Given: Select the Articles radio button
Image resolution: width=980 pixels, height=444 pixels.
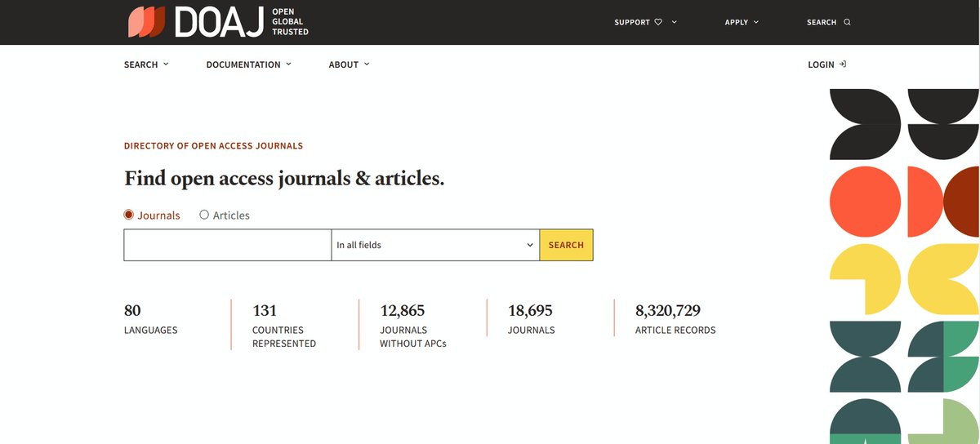Looking at the screenshot, I should (204, 215).
